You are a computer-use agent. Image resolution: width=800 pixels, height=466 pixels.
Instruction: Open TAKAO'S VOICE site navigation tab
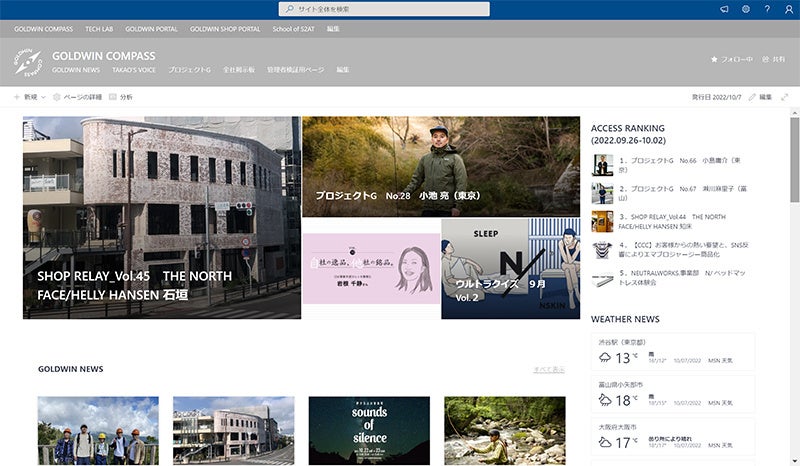134,70
